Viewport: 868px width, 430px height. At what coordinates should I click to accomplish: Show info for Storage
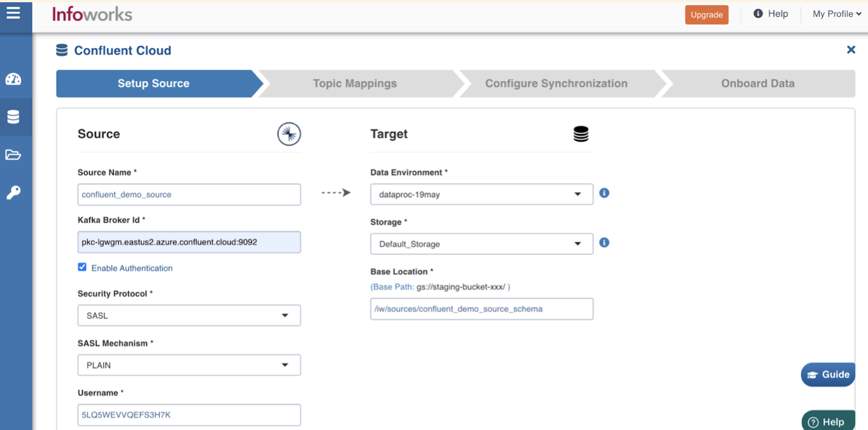(604, 243)
